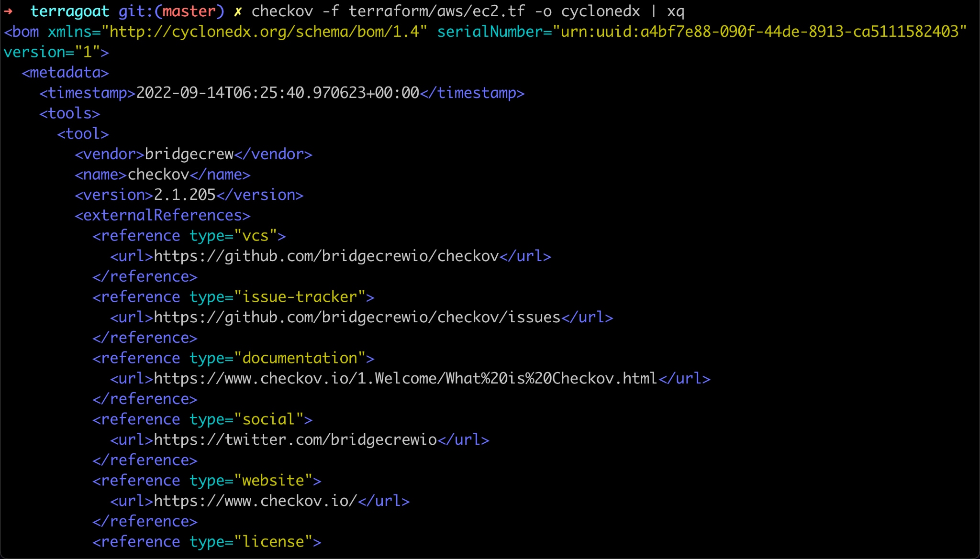Image resolution: width=980 pixels, height=559 pixels.
Task: Click the https://twitter.com/bridgecrewio URL
Action: 295,439
